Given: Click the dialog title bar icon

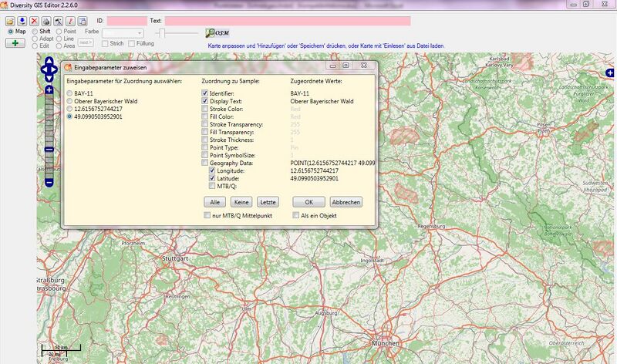Looking at the screenshot, I should tap(68, 67).
